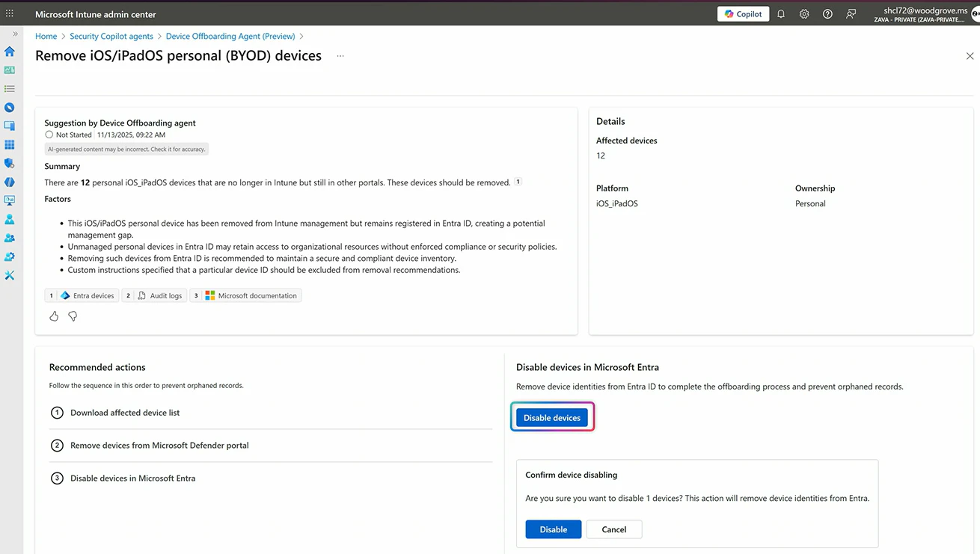
Task: Open the Groups icon in the sidebar
Action: pyautogui.click(x=10, y=238)
